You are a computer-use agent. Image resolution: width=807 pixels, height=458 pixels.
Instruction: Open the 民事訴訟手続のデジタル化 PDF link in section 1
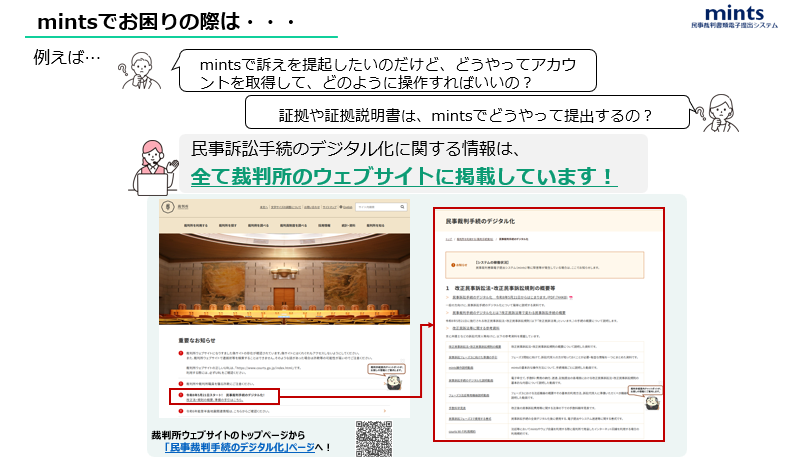click(510, 297)
